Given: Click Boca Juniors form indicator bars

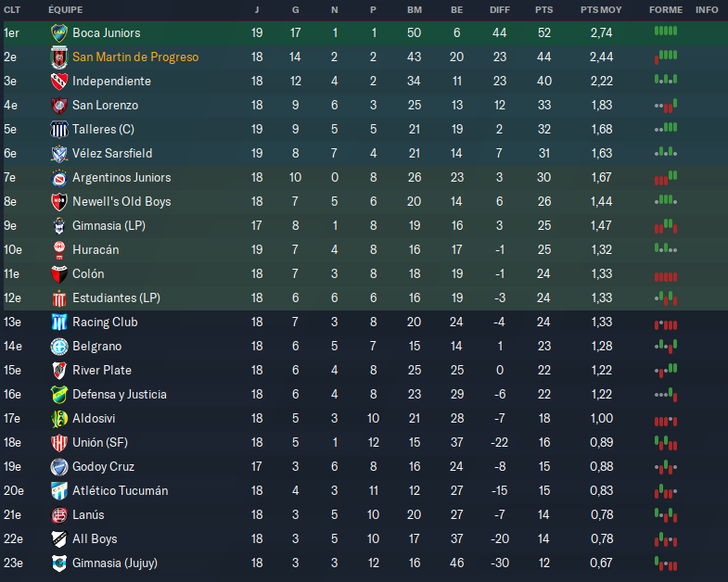Looking at the screenshot, I should coord(665,32).
